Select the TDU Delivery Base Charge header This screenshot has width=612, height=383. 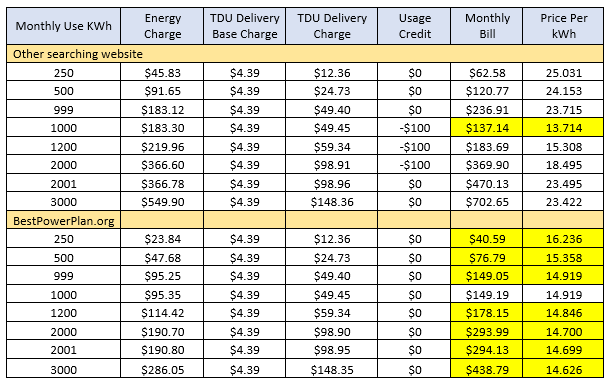(244, 26)
